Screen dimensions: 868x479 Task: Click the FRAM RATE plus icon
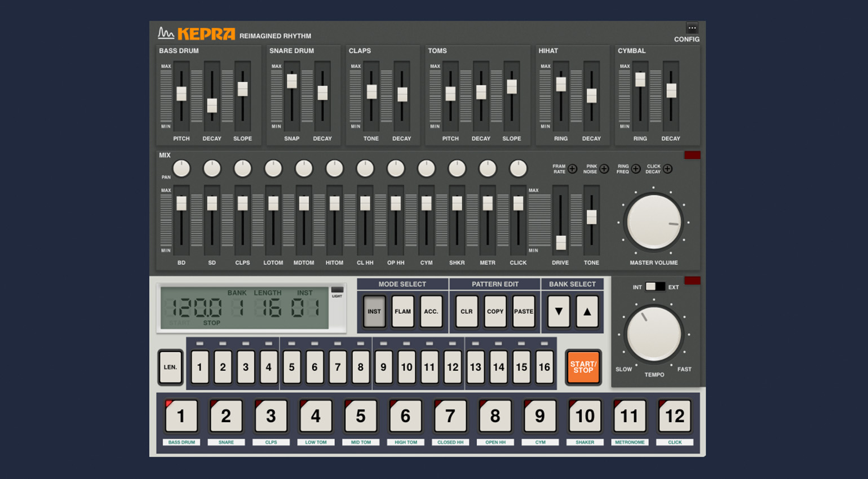[x=573, y=168]
